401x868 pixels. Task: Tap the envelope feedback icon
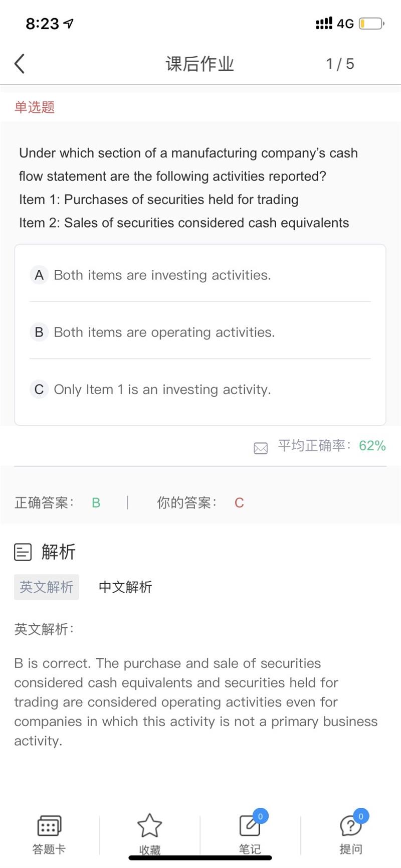(x=261, y=448)
